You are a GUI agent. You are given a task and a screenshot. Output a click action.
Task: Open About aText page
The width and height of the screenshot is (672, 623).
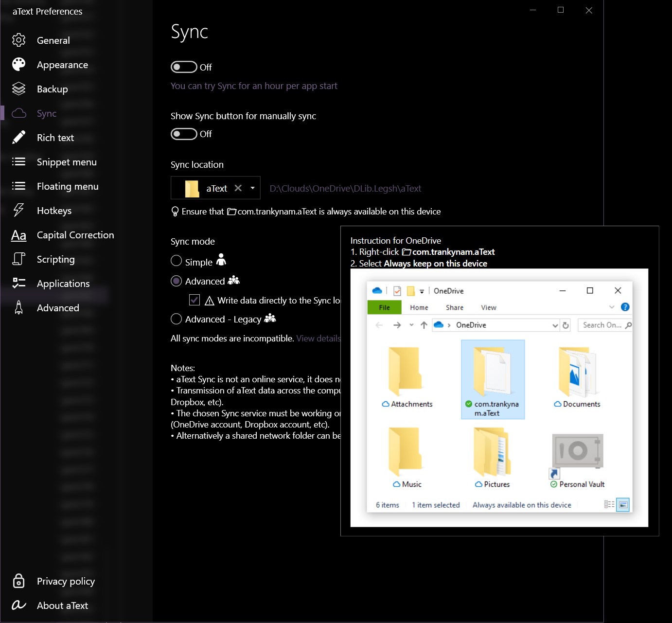[x=62, y=605]
